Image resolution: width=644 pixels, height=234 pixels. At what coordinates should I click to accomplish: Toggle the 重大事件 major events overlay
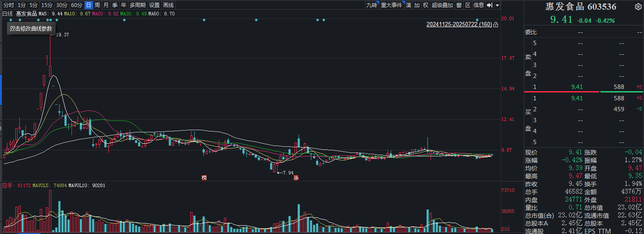pyautogui.click(x=391, y=5)
